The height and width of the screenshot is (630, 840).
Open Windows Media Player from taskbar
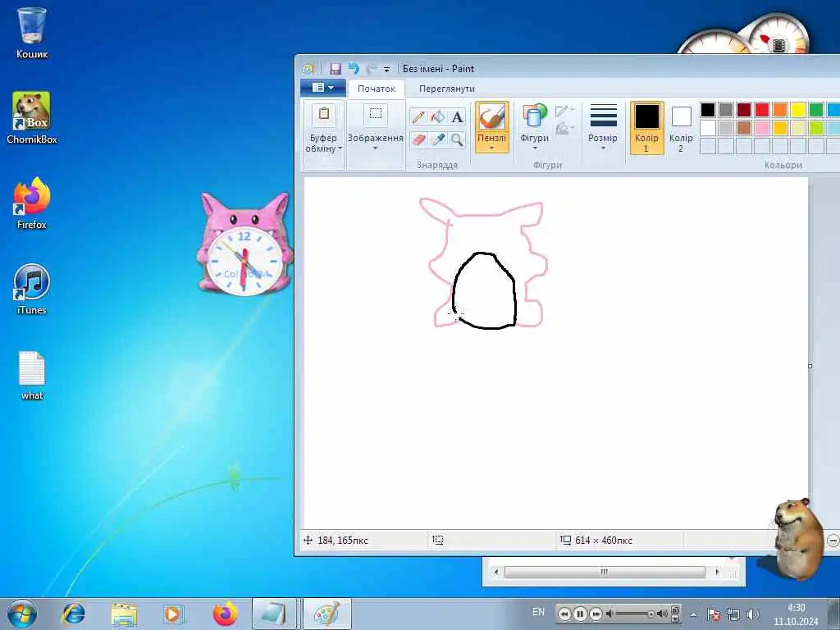[x=174, y=614]
